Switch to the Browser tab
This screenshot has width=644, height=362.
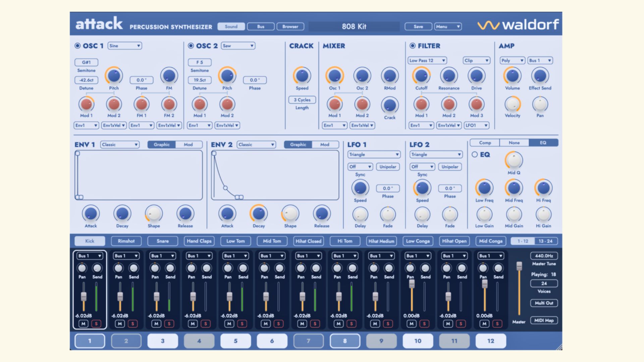click(290, 26)
